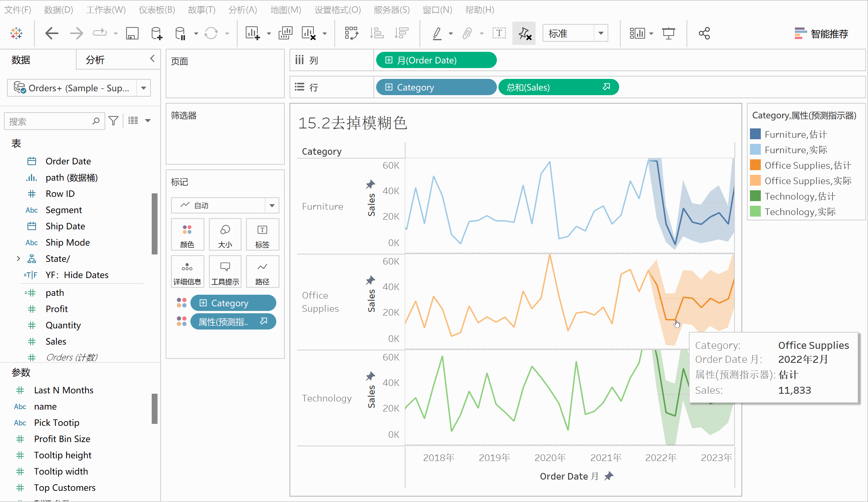Toggle the Furniture Sales axis pin
Viewport: 868px width, 502px height.
[370, 184]
